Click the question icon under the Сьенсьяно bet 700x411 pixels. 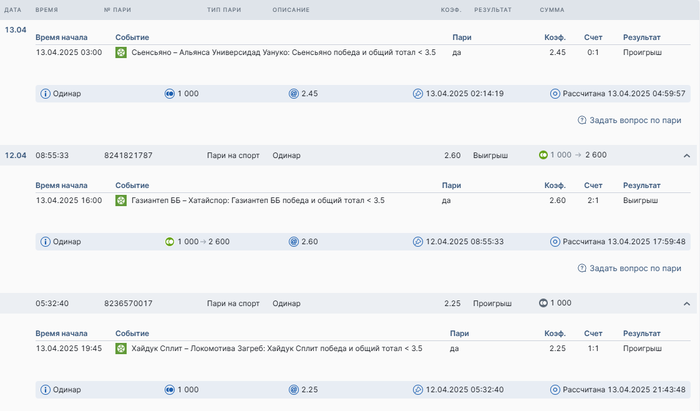coord(582,120)
